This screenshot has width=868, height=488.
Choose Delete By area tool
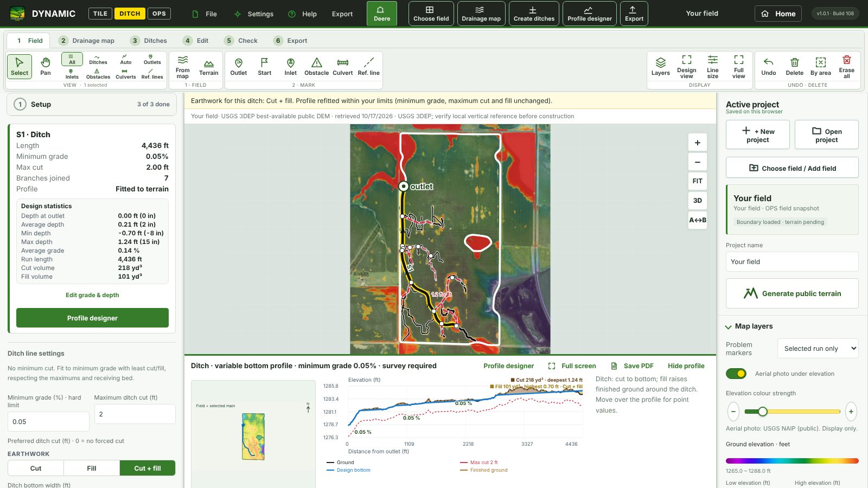tap(821, 67)
